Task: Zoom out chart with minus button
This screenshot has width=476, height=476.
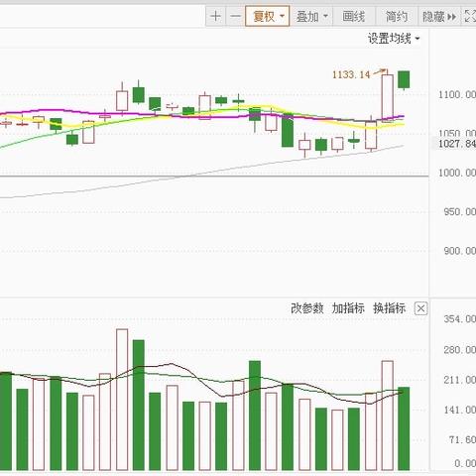Action: 235,16
